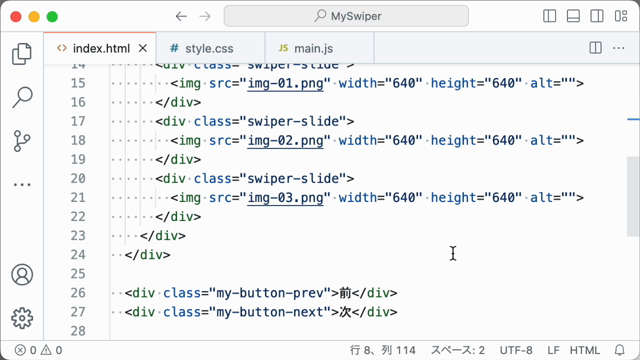The image size is (640, 360).
Task: Open the img-02.png link
Action: (x=285, y=140)
